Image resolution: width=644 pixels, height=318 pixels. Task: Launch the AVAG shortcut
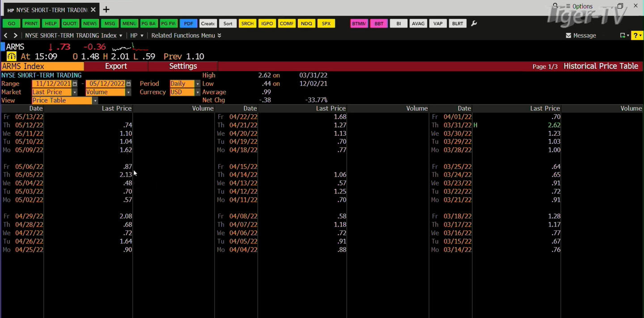(x=418, y=23)
